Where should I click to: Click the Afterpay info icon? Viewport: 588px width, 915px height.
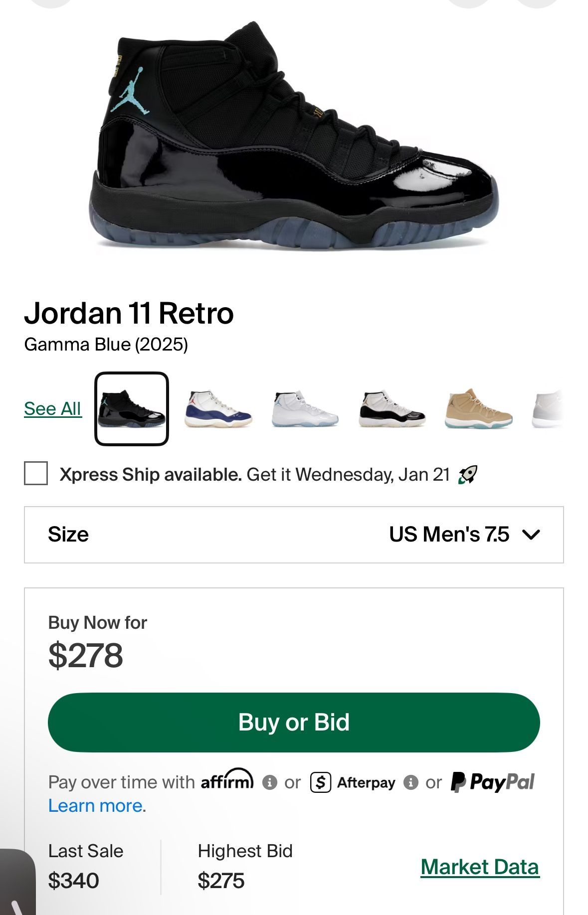coord(410,782)
